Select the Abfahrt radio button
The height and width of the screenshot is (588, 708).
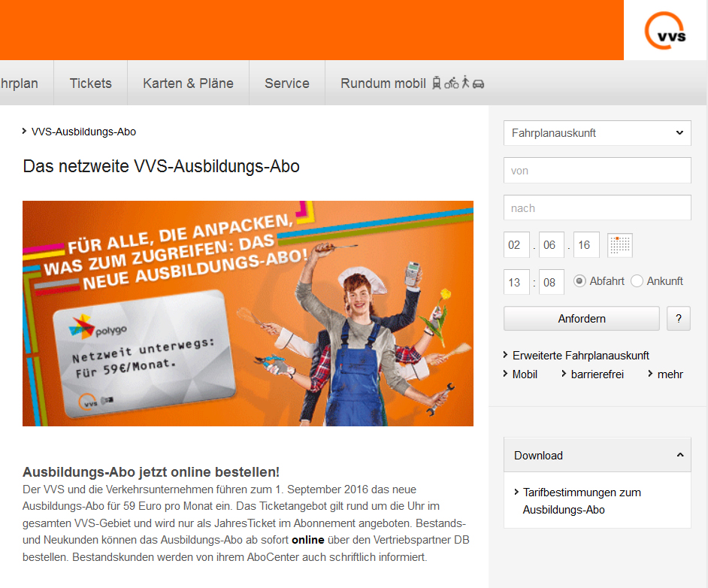pos(579,281)
